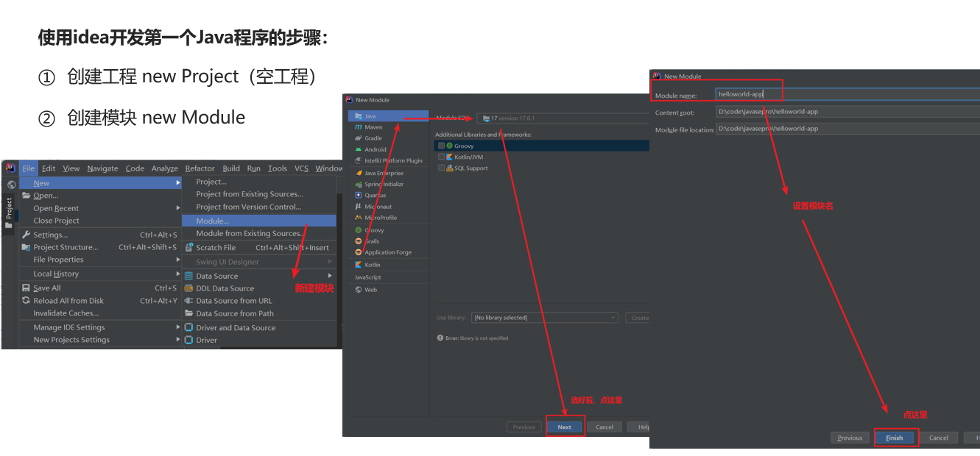Expand the Data Source submenu arrow
This screenshot has height=456, width=980.
(x=331, y=276)
